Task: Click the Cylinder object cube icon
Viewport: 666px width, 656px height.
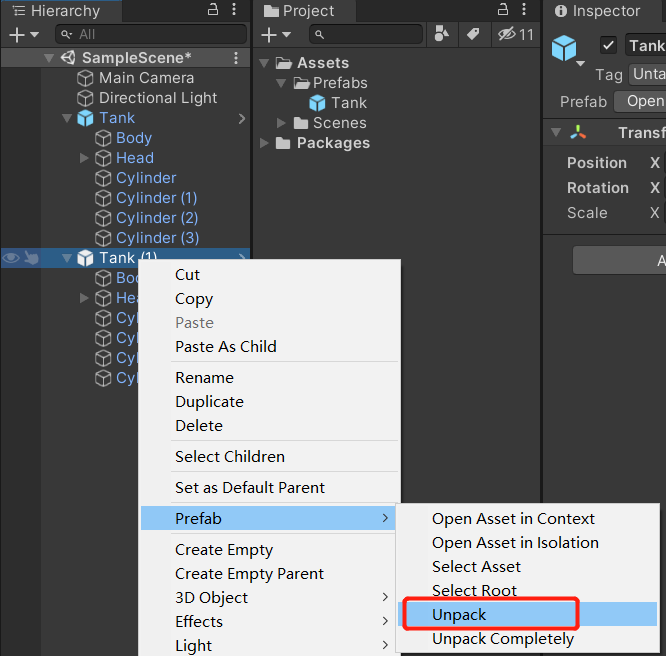Action: tap(103, 178)
